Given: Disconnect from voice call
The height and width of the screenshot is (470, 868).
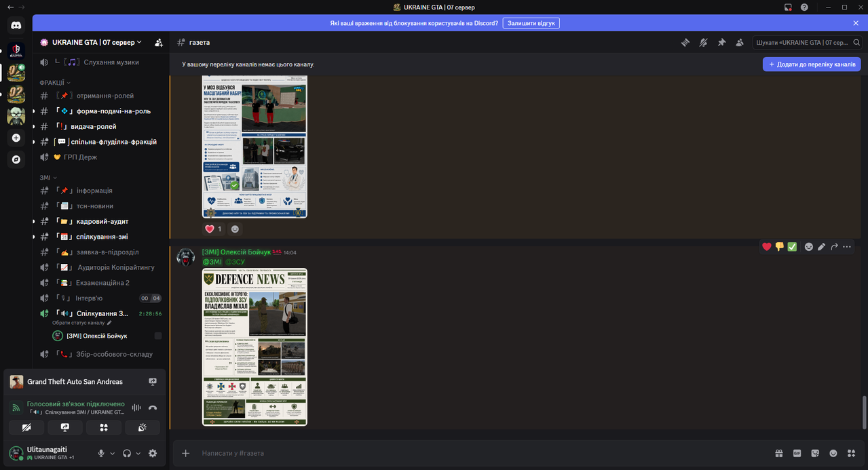Looking at the screenshot, I should [x=153, y=408].
